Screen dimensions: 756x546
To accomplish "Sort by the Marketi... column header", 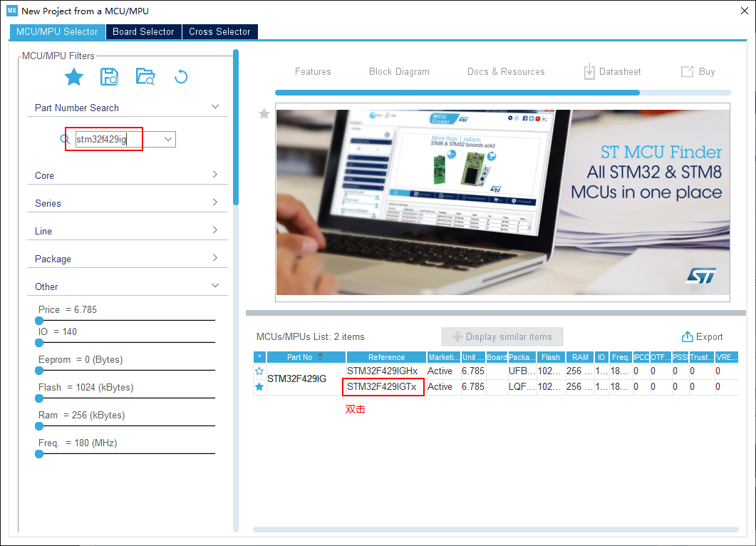I will (444, 357).
